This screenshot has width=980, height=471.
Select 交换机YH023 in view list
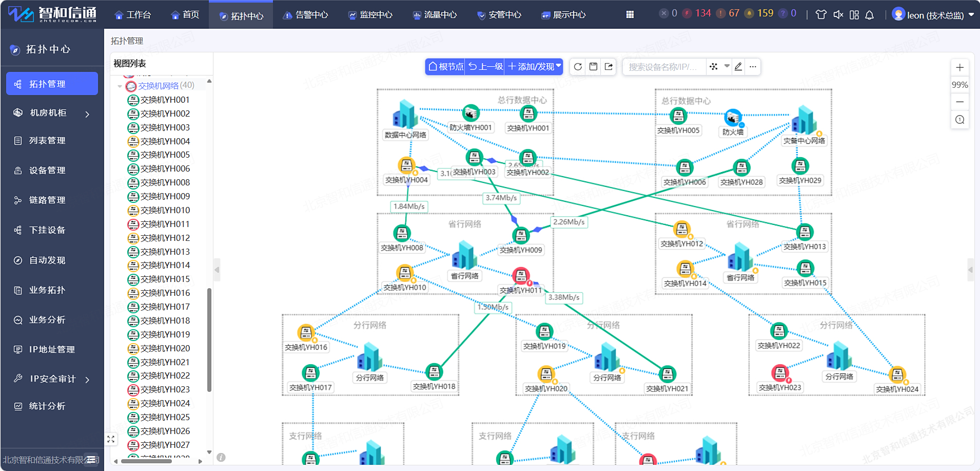pyautogui.click(x=159, y=389)
